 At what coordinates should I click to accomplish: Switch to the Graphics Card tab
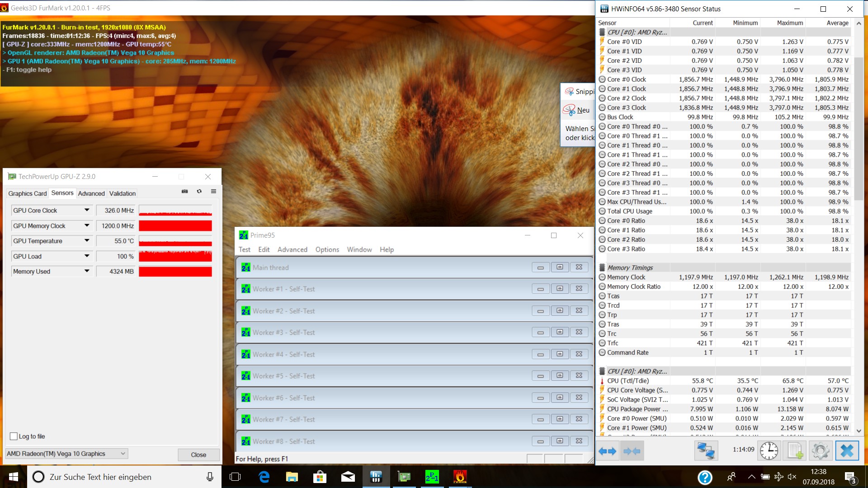[x=27, y=193]
